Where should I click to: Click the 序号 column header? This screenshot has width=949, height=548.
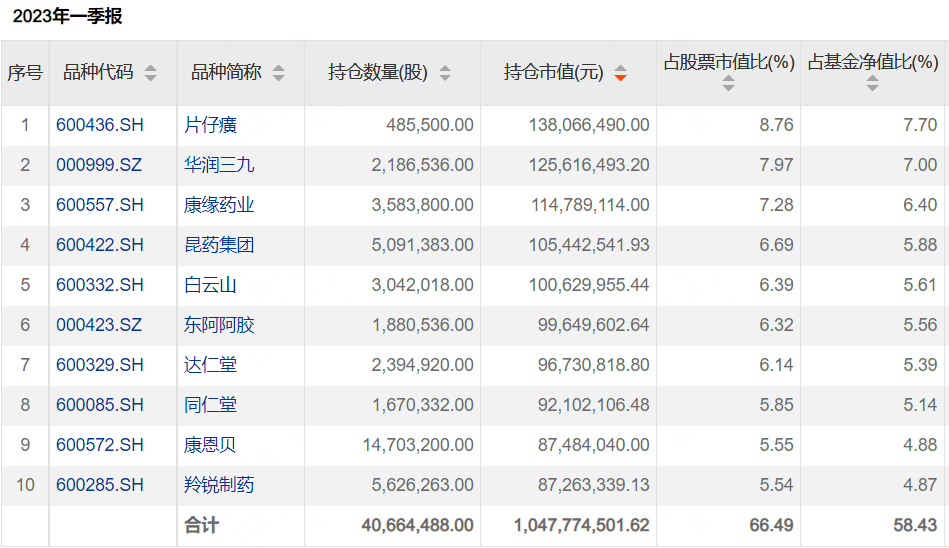tap(25, 73)
